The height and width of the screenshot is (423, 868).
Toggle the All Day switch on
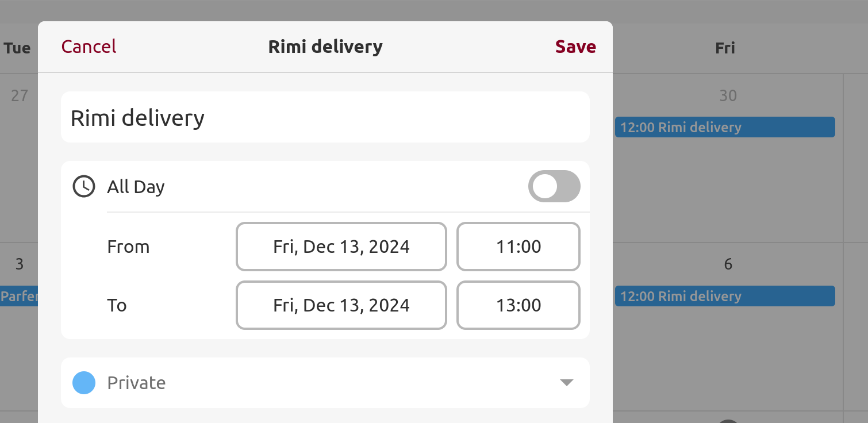554,186
